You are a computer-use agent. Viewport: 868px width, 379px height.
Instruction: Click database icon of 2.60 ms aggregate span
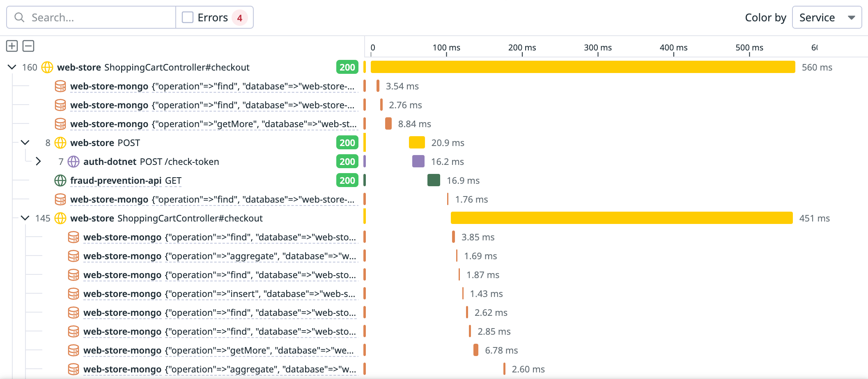point(73,369)
